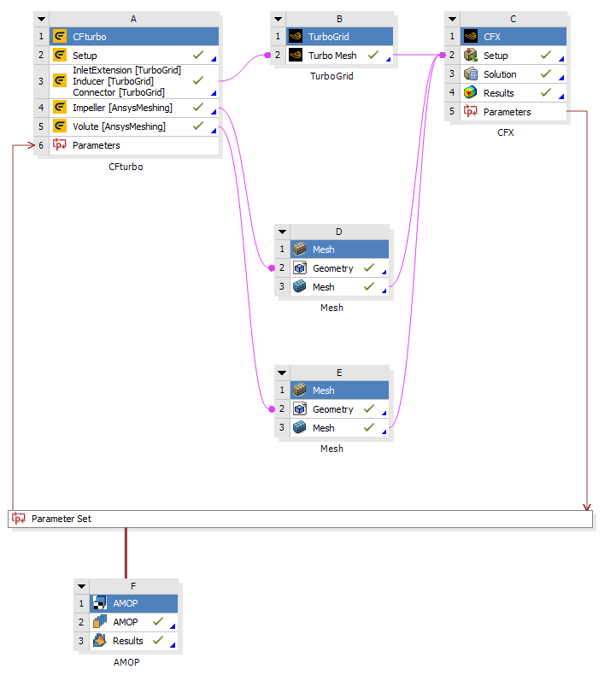Click the blue corner triangle on Turbo Mesh cell
616x681 pixels.
(389, 59)
